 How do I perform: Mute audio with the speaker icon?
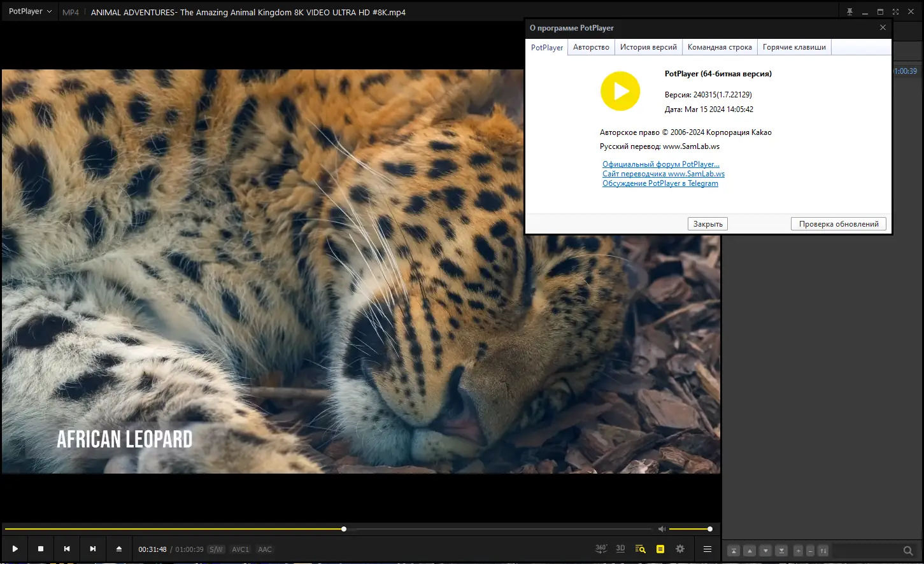pyautogui.click(x=662, y=529)
